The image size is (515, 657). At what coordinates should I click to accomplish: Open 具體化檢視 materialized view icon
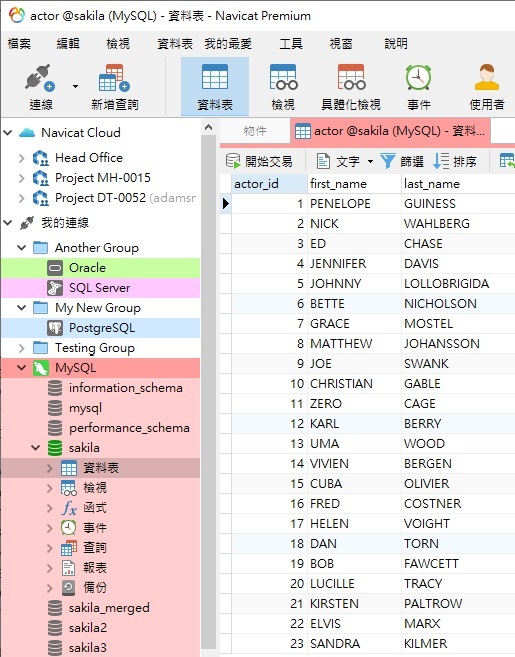pyautogui.click(x=351, y=78)
